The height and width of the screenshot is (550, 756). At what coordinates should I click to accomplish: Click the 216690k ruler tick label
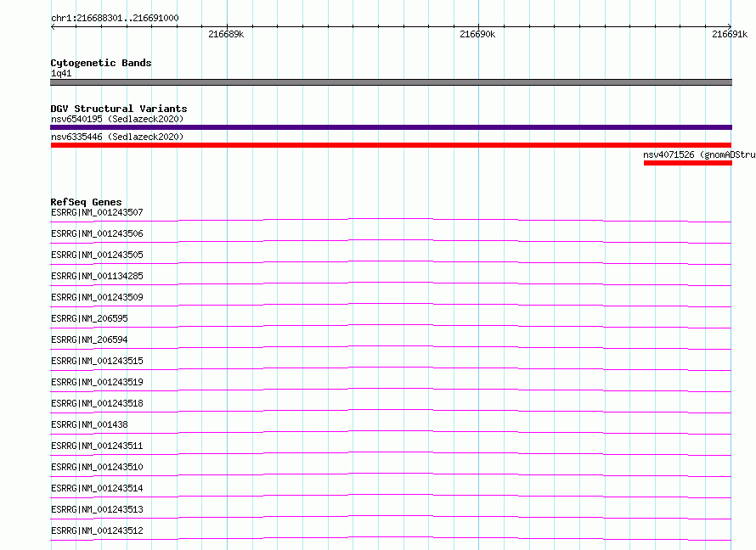tap(477, 34)
